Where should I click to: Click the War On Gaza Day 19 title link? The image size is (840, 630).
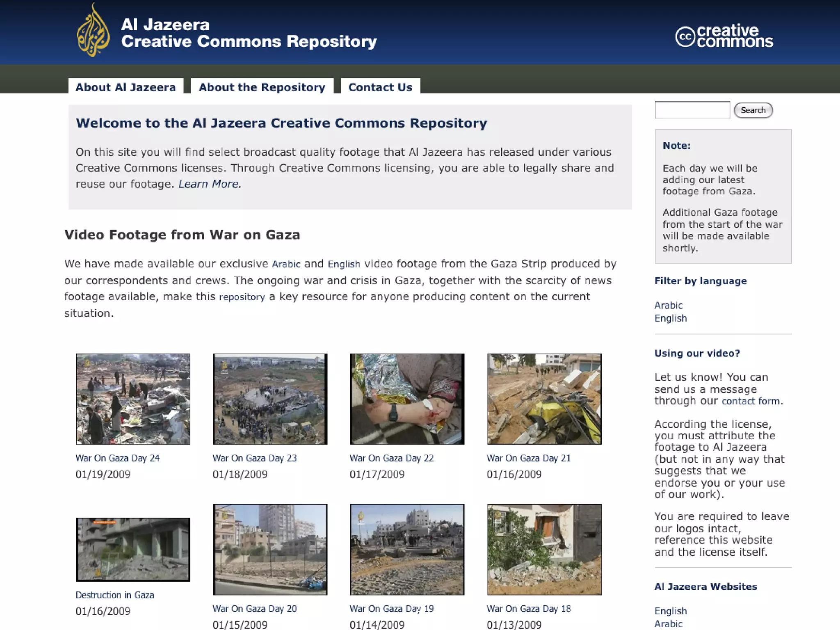click(x=391, y=609)
